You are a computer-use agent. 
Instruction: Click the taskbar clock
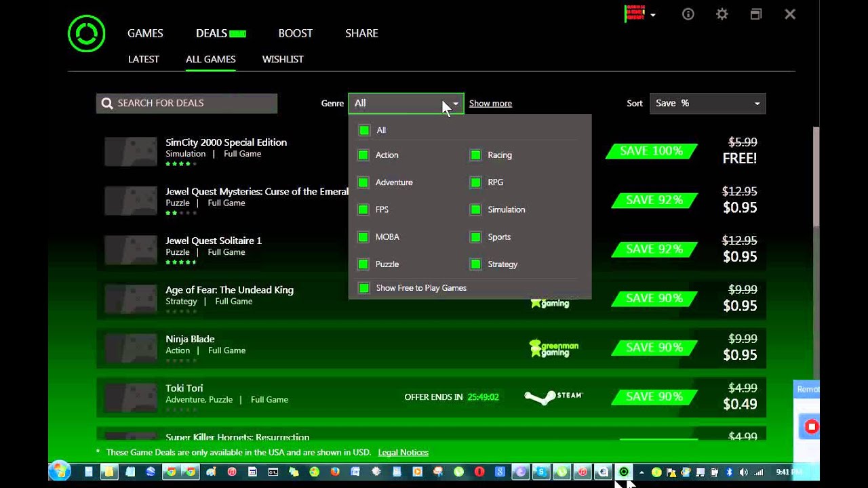[x=787, y=472]
